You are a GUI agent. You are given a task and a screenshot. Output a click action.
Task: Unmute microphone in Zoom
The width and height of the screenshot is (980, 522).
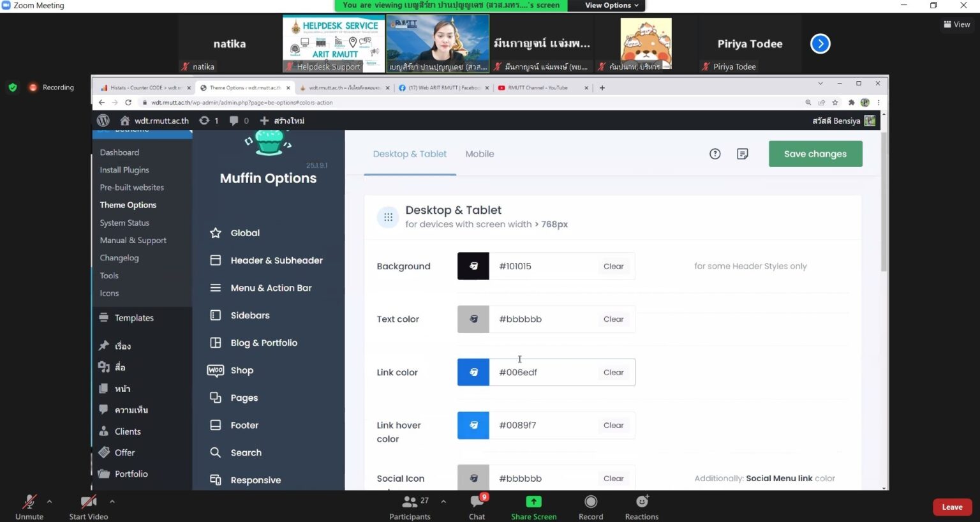[29, 507]
